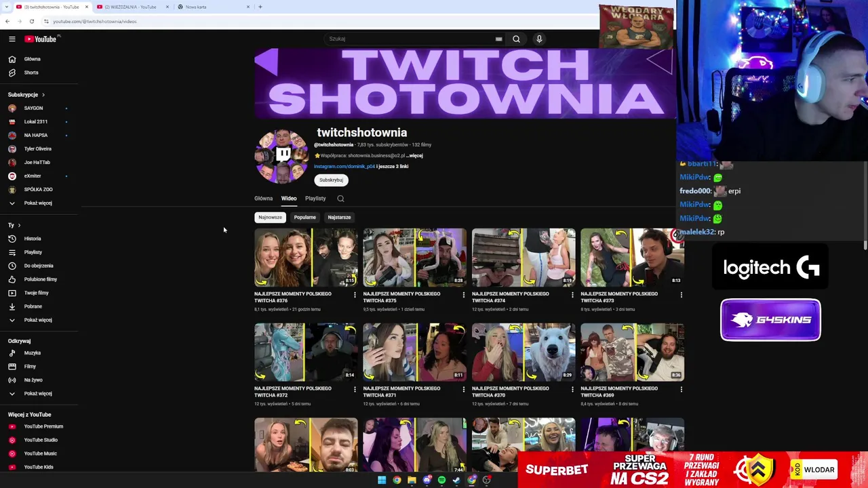Switch to the Nowa karta browser tab
Screen dimensions: 868x488
214,7
